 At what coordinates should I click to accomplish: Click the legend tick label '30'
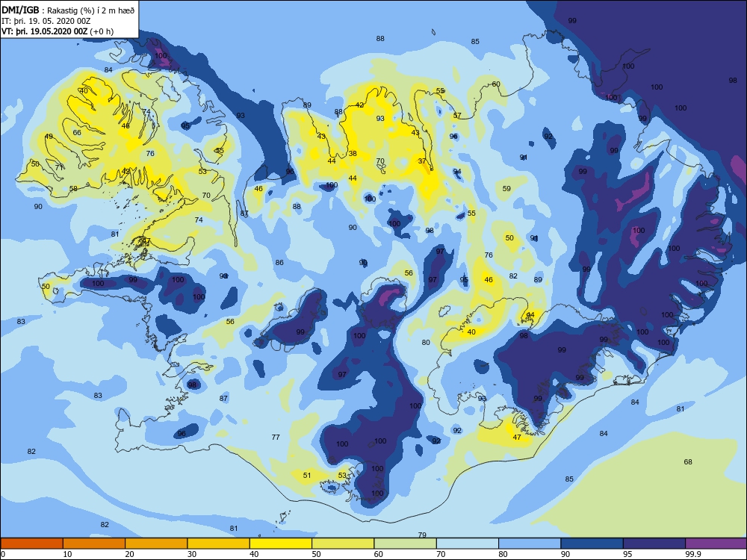click(x=192, y=554)
